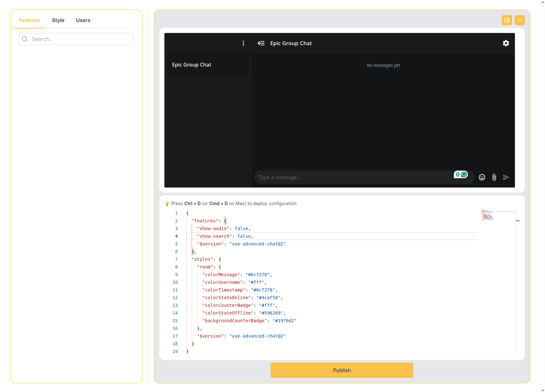Click line number 7 for styles
This screenshot has width=545, height=392.
(x=176, y=259)
